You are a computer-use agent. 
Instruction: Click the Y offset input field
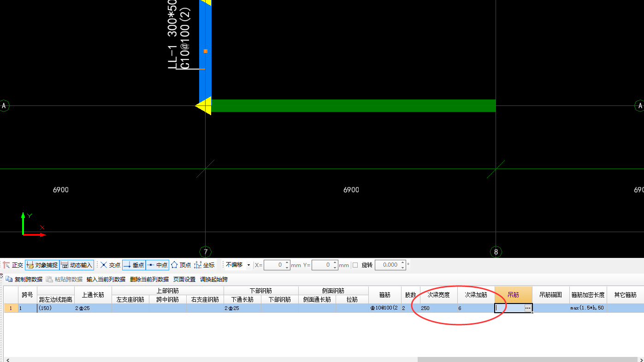pos(322,265)
